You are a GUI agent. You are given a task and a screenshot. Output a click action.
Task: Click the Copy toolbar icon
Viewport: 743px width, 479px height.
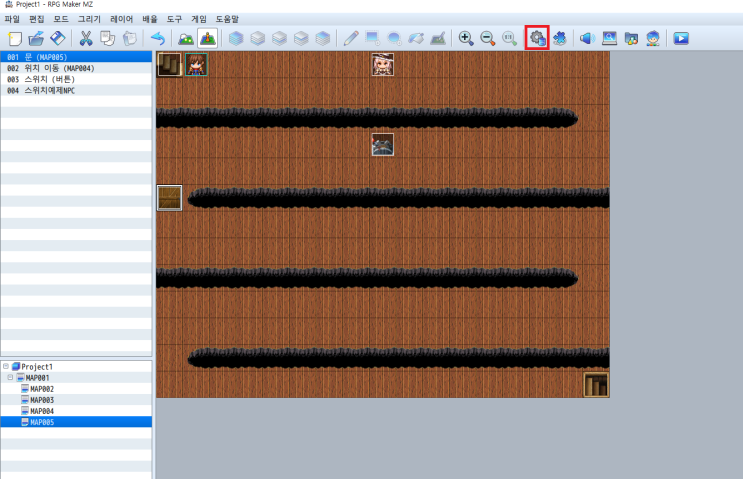(108, 38)
